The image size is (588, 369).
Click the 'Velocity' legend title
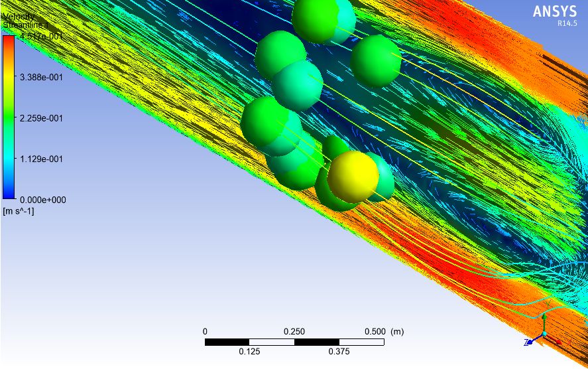19,17
